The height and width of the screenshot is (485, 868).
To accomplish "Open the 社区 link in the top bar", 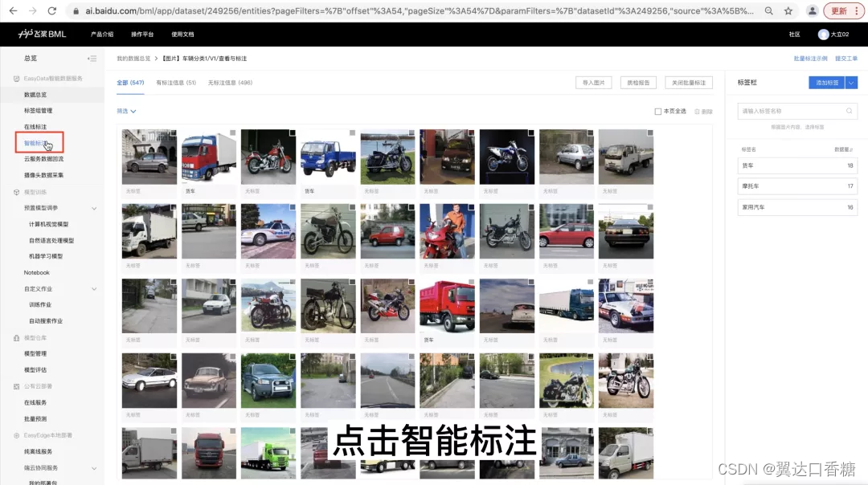I will coord(794,35).
